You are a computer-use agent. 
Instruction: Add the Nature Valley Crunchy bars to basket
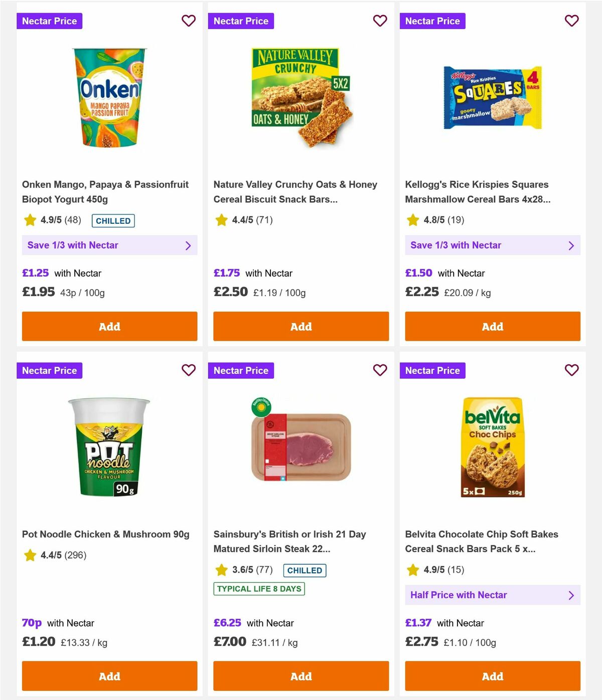click(x=301, y=326)
